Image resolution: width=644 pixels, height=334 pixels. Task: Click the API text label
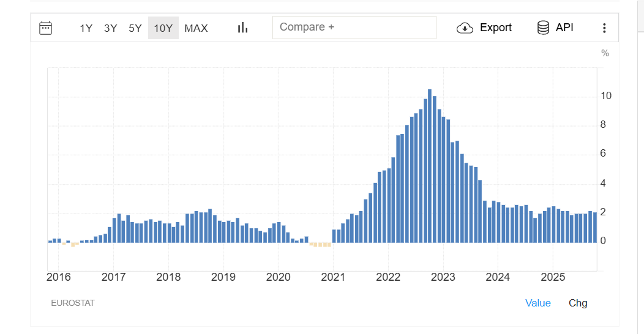click(564, 28)
